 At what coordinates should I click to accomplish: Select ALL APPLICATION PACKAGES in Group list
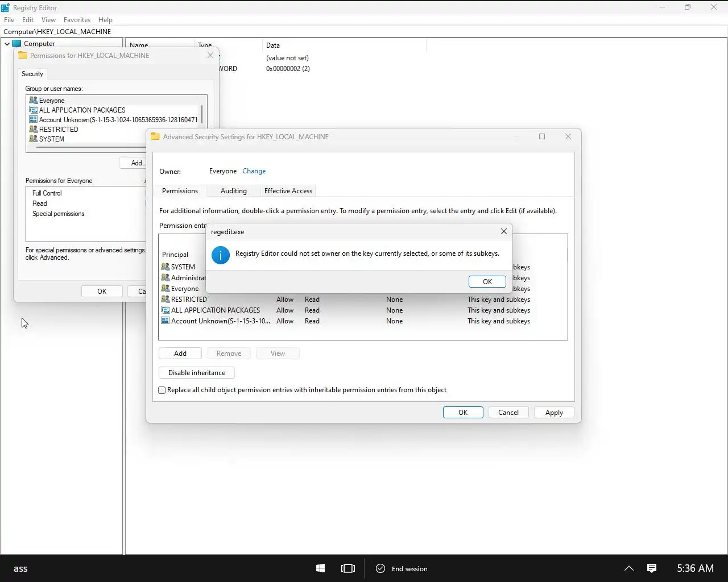[113, 110]
